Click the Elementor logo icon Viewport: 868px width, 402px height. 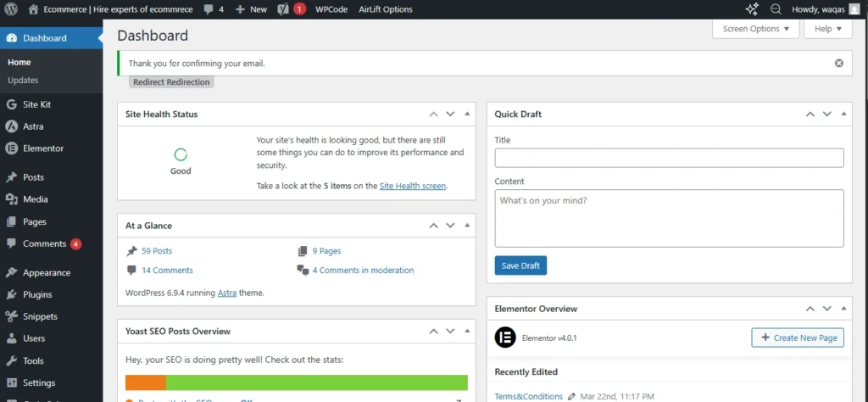click(x=505, y=338)
